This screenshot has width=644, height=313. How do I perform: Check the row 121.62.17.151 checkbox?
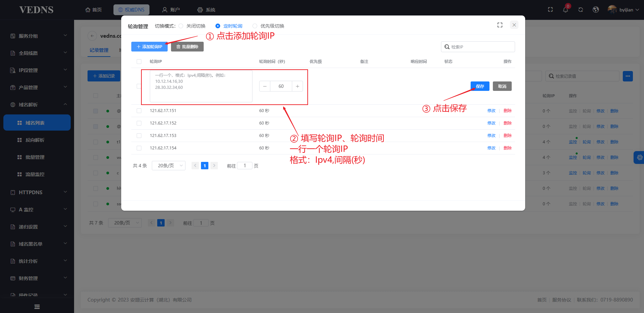point(139,111)
